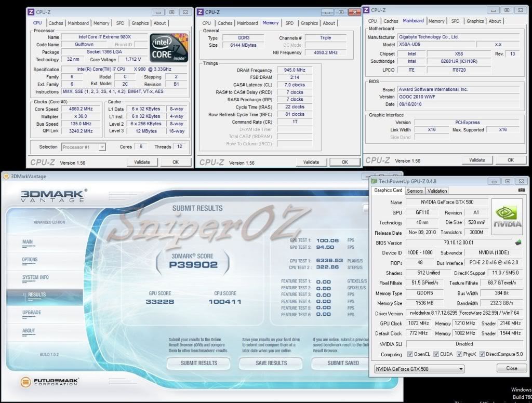Open the NVIDIA GeForce GTX 580 GPU dropdown

(x=419, y=369)
